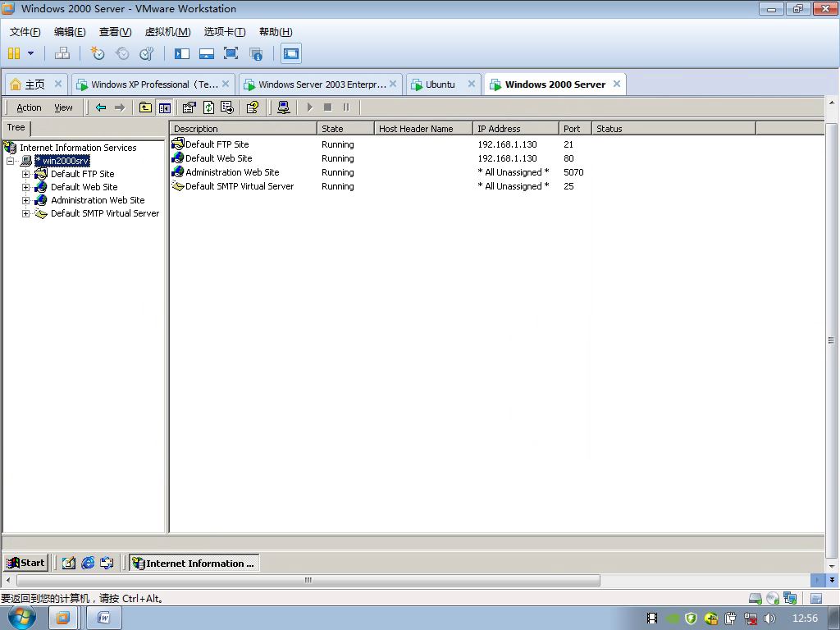Screen dimensions: 840x630
Task: Select Default Web Site in the list
Action: [218, 158]
